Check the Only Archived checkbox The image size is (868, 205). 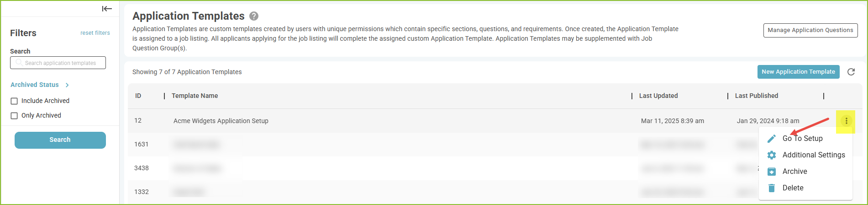coord(14,116)
